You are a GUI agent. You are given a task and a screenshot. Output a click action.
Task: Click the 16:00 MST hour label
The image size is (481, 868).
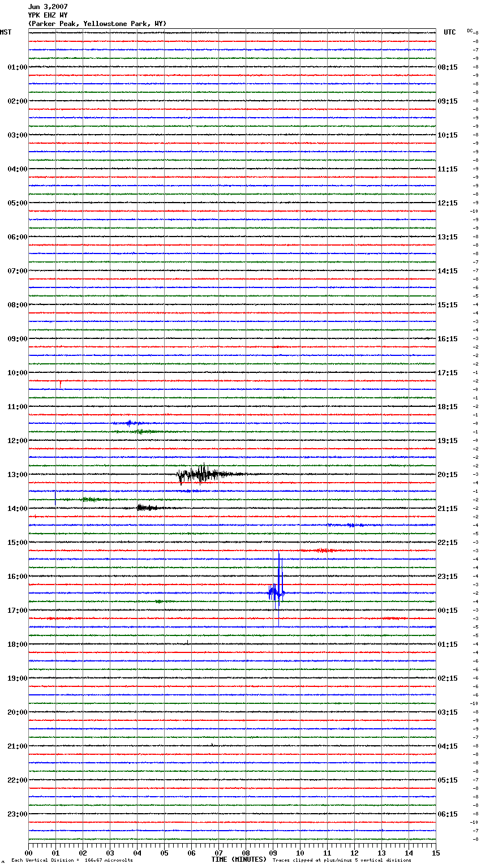coord(18,577)
